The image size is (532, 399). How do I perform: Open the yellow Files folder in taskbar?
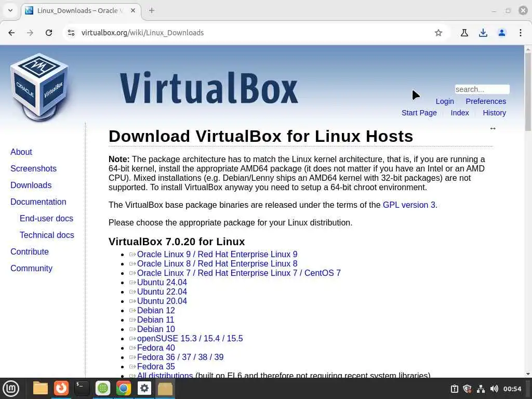(x=41, y=389)
